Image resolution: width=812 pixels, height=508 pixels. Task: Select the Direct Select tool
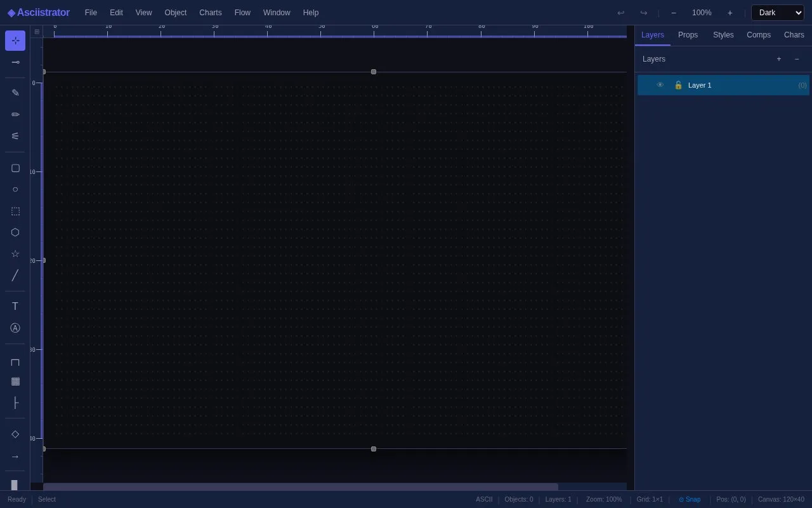pos(15,62)
